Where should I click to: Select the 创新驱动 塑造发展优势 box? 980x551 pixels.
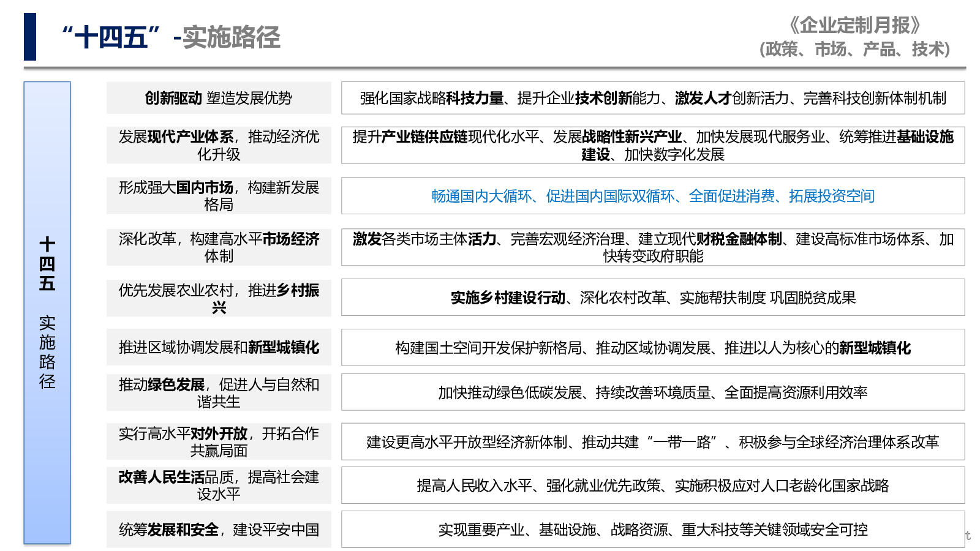click(x=219, y=98)
